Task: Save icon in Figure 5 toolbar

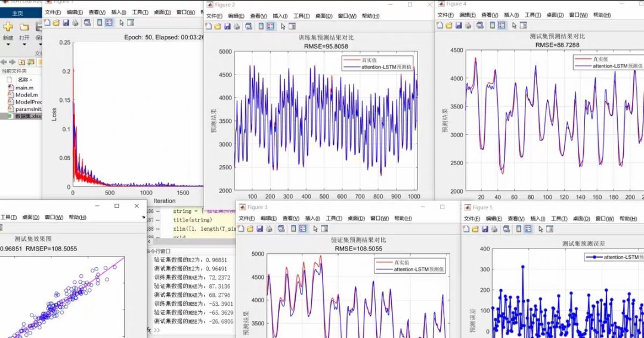Action: (485, 229)
